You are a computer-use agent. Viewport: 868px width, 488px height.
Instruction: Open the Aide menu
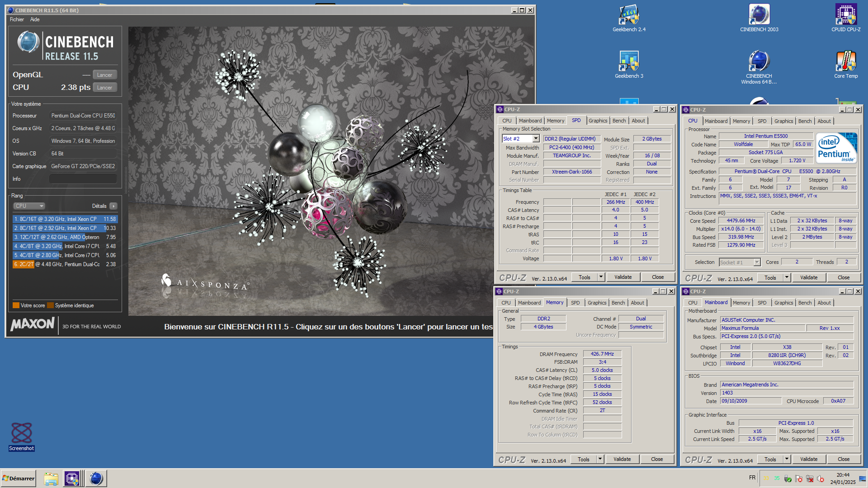(x=35, y=19)
